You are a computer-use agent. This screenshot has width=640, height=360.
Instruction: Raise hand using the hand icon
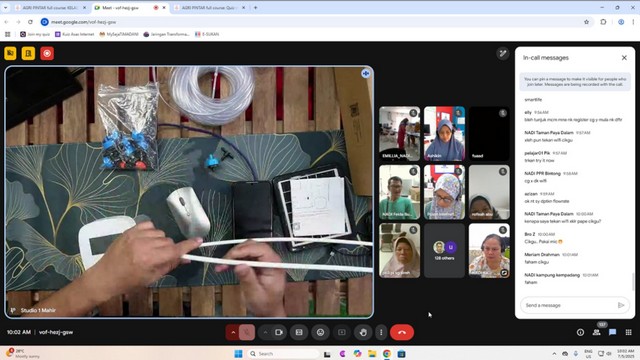363,332
